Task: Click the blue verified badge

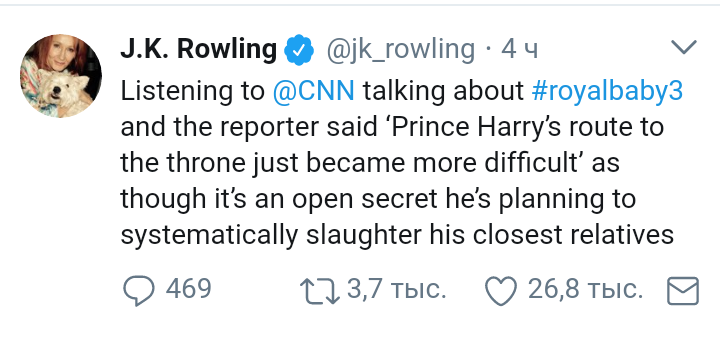Action: (299, 50)
